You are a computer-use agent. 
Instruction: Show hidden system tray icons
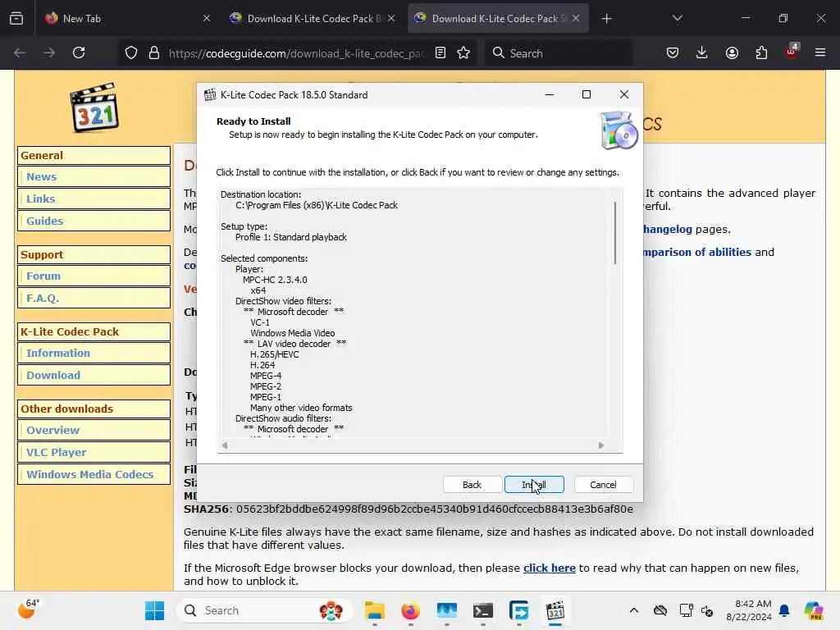click(x=634, y=610)
